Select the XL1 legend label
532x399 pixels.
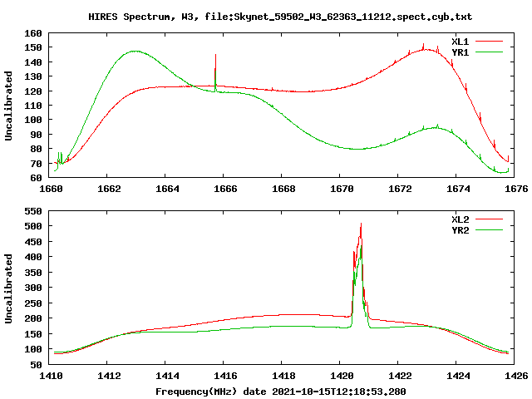click(x=460, y=42)
